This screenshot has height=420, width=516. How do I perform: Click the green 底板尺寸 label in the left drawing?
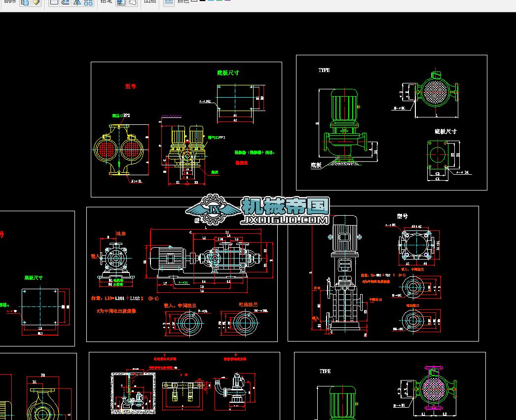[x=33, y=277]
